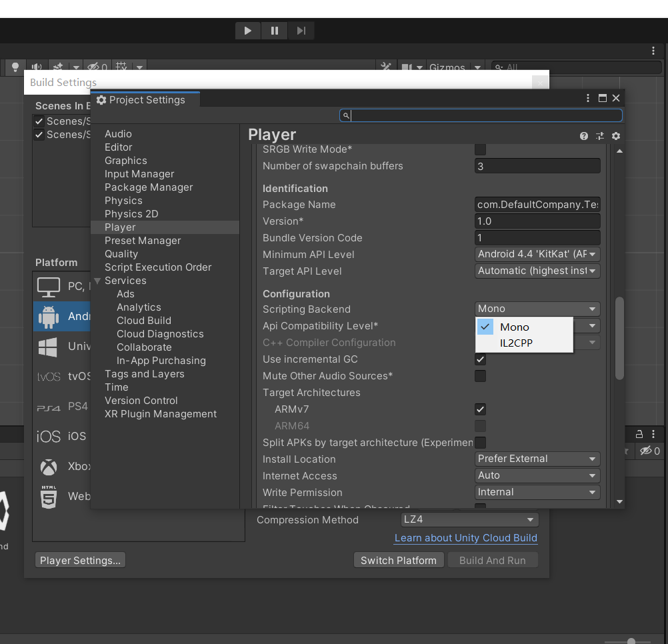Image resolution: width=668 pixels, height=644 pixels.
Task: Open the Player settings help icon
Action: coord(584,136)
